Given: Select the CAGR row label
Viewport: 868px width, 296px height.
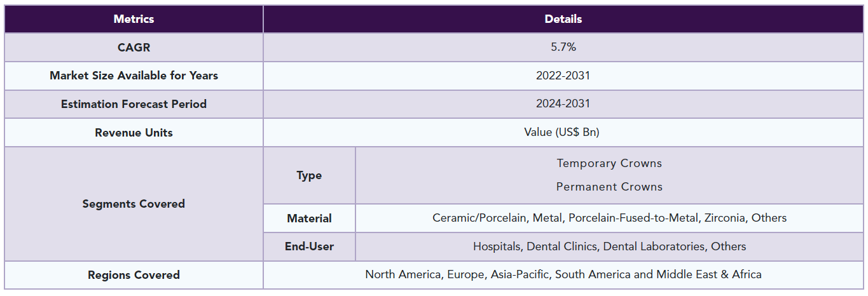Looking at the screenshot, I should click(x=134, y=48).
